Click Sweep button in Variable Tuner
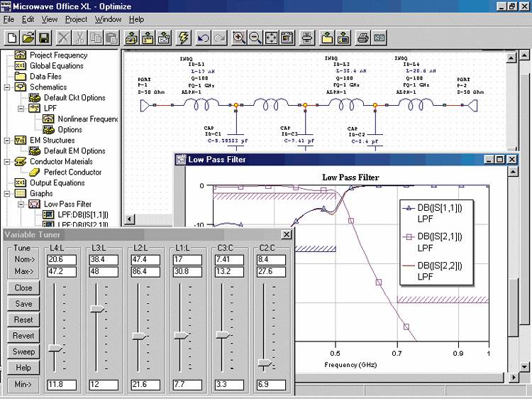The width and height of the screenshot is (532, 399). (x=23, y=351)
